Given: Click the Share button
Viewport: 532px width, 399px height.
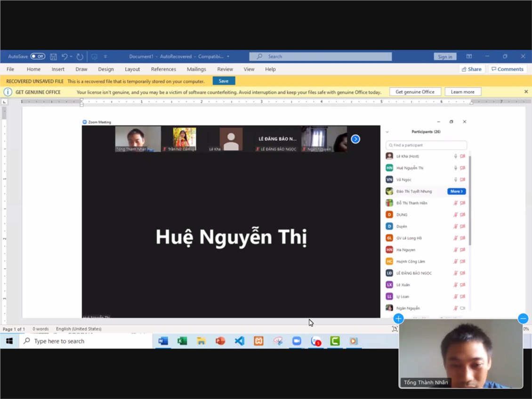Looking at the screenshot, I should [x=472, y=69].
